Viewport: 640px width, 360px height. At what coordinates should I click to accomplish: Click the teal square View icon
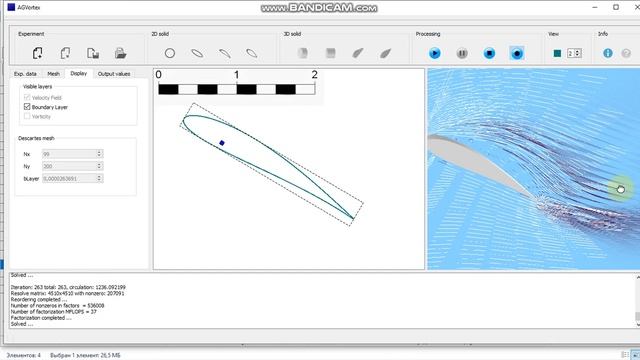point(557,53)
